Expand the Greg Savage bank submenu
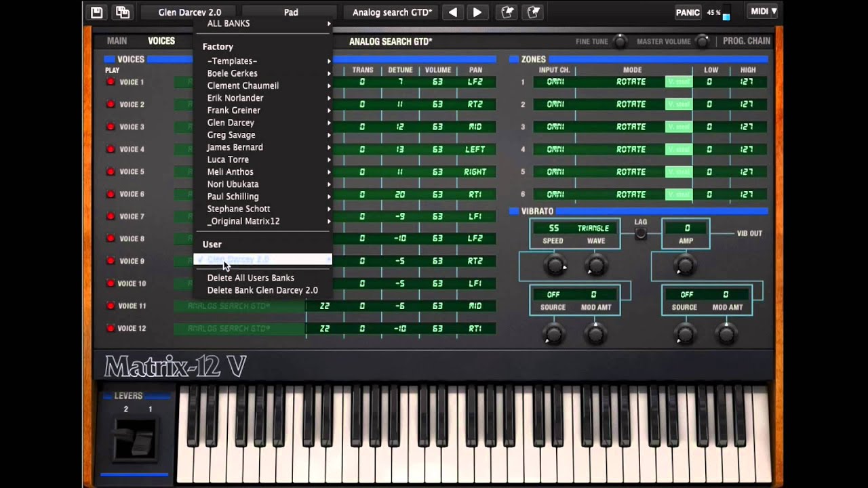This screenshot has width=868, height=488. pos(263,135)
